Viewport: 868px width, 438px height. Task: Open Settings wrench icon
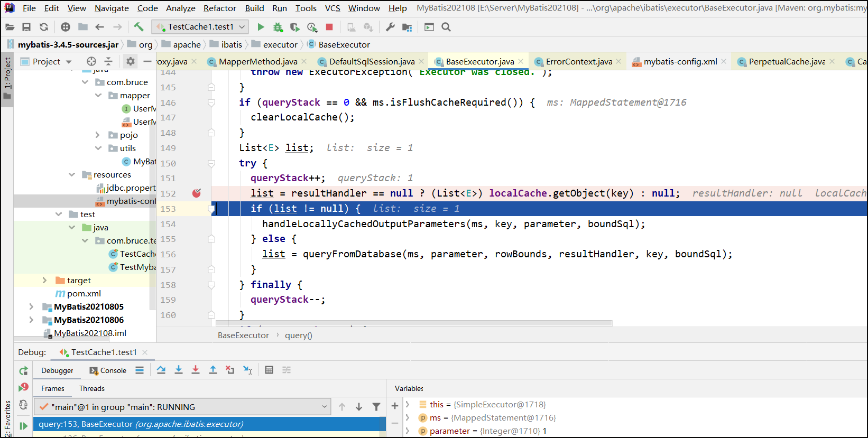[390, 27]
